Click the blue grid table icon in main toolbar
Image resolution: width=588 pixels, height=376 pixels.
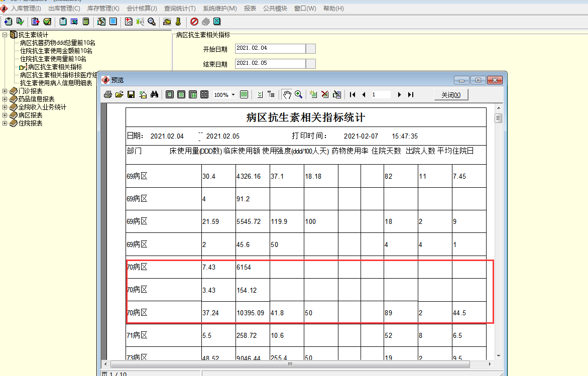point(113,22)
